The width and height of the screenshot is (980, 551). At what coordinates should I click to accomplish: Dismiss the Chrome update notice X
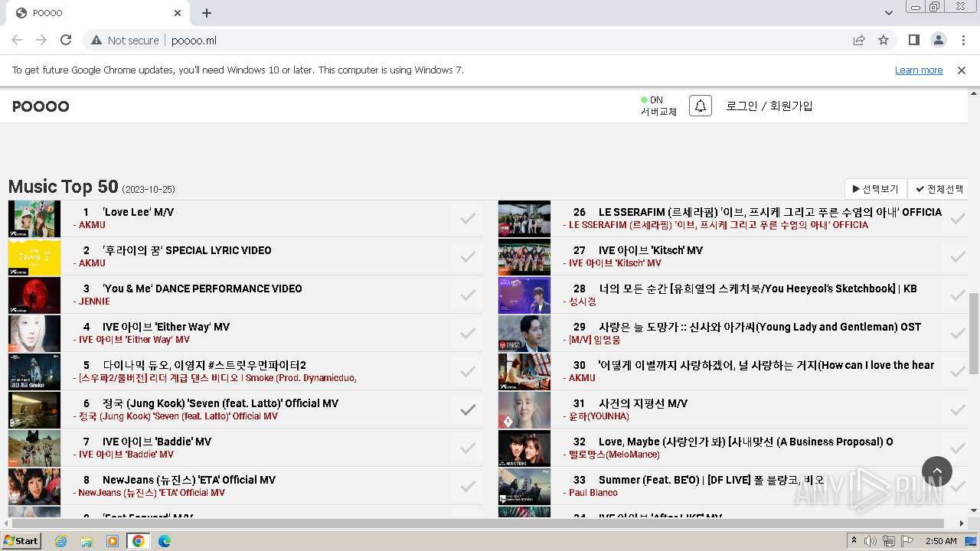pos(962,70)
